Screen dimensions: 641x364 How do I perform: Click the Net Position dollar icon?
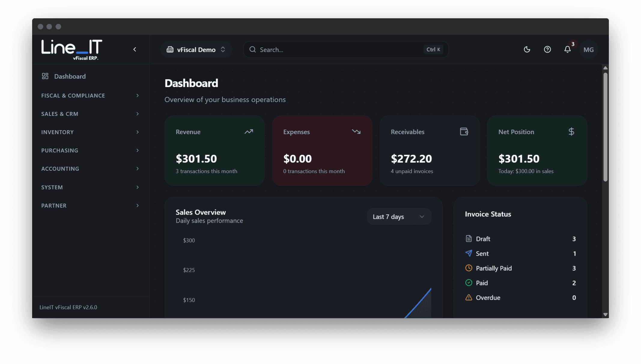(571, 131)
